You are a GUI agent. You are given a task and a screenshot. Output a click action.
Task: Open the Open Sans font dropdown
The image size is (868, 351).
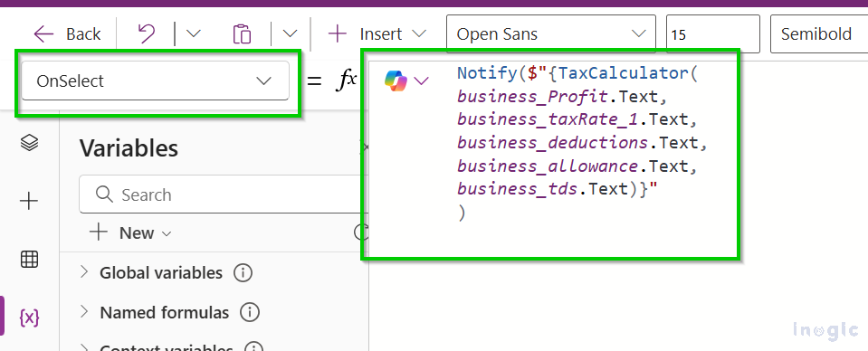click(551, 34)
